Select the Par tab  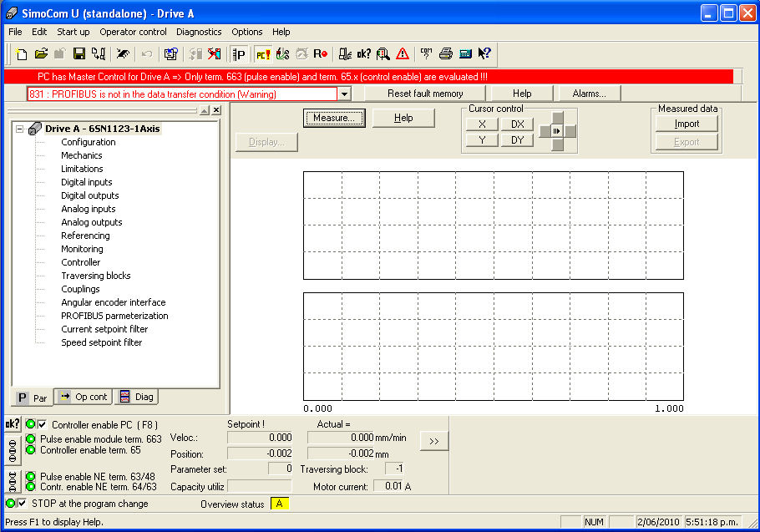(32, 398)
